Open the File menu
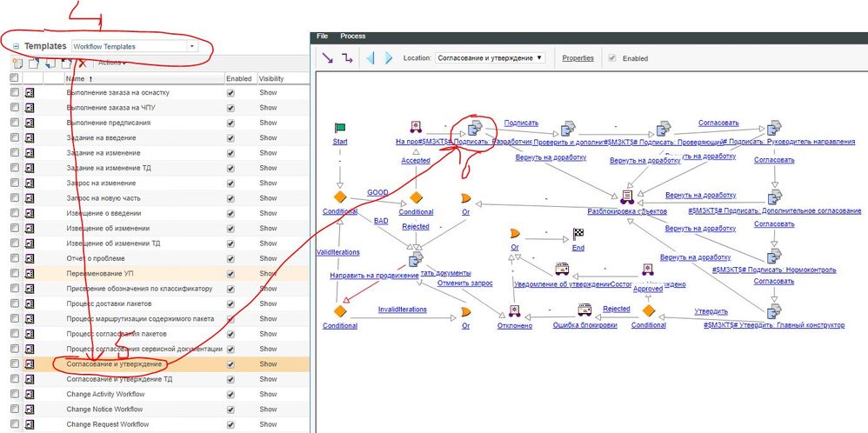Screen dimensions: 868x433 point(322,36)
